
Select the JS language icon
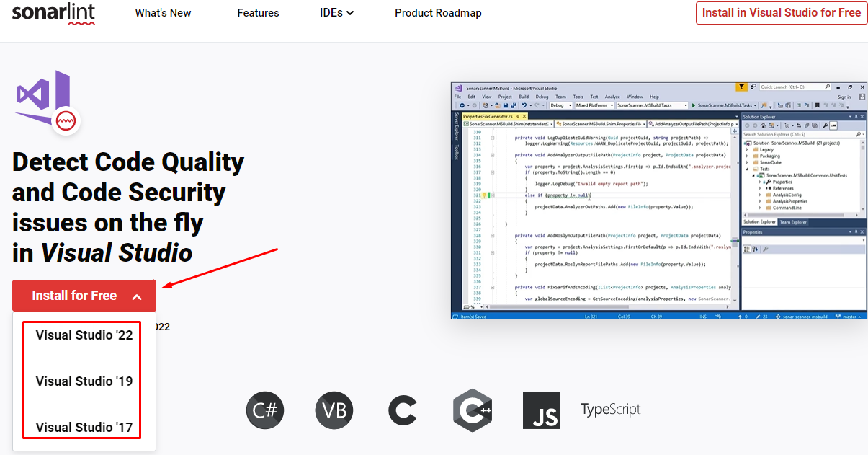pyautogui.click(x=542, y=410)
